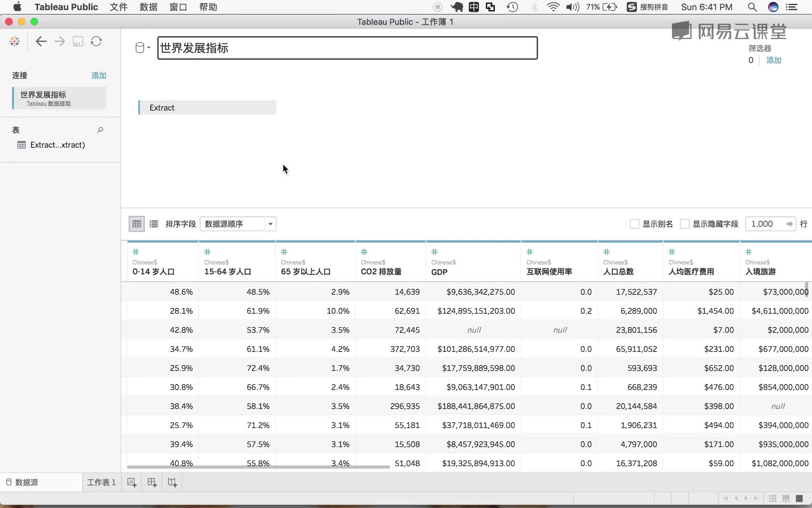Select the GDP column header

pyautogui.click(x=473, y=262)
